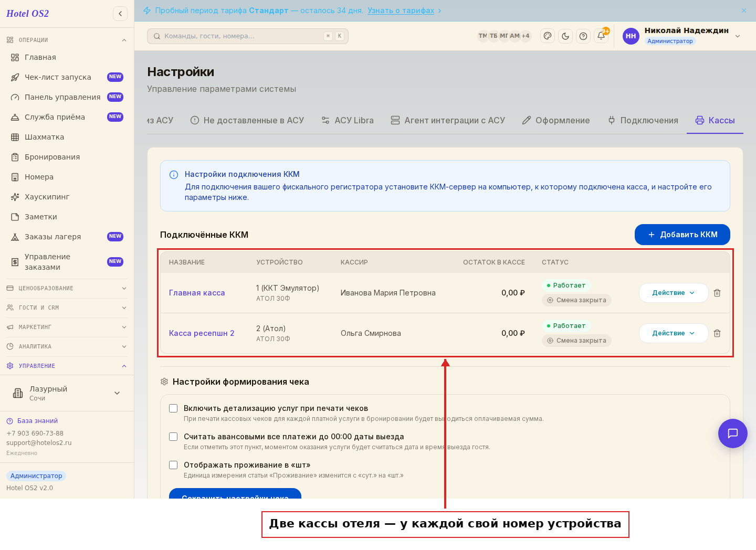Open Главная in the sidebar

[x=67, y=57]
